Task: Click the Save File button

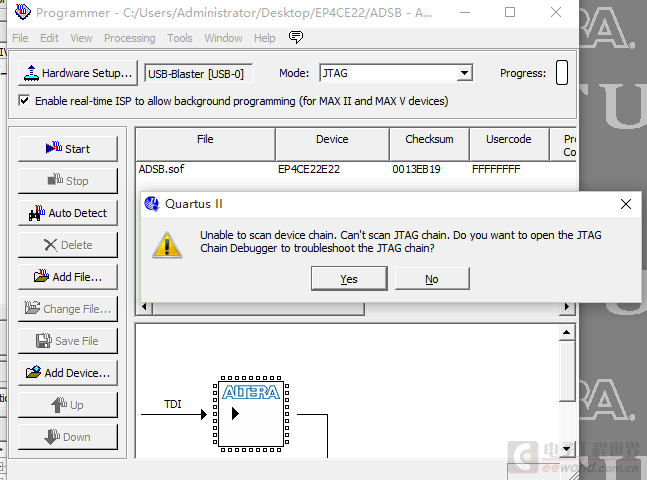Action: click(x=68, y=341)
